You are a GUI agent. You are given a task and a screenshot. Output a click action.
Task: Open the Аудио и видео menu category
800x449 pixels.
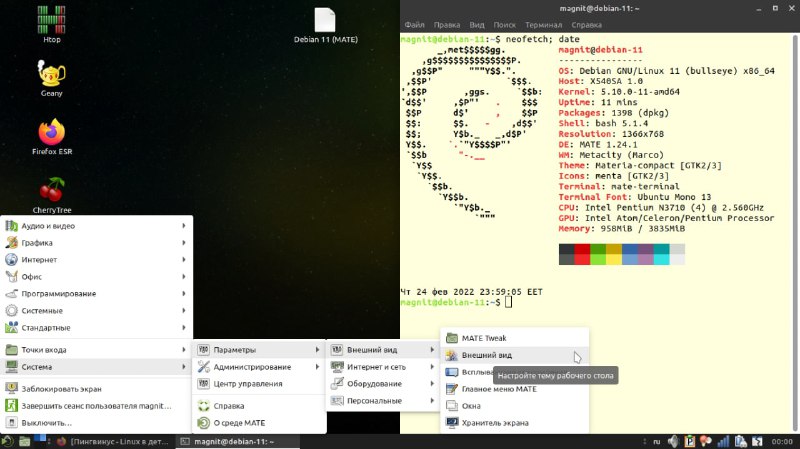tap(96, 226)
